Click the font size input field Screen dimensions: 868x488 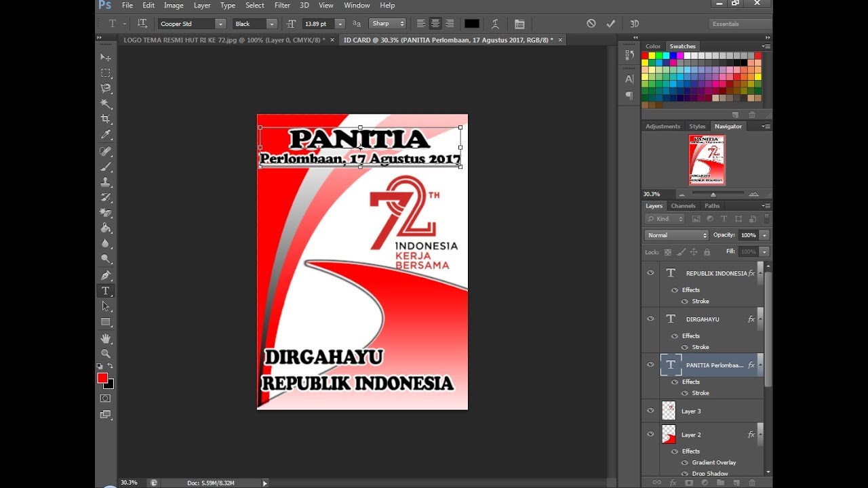(x=319, y=24)
